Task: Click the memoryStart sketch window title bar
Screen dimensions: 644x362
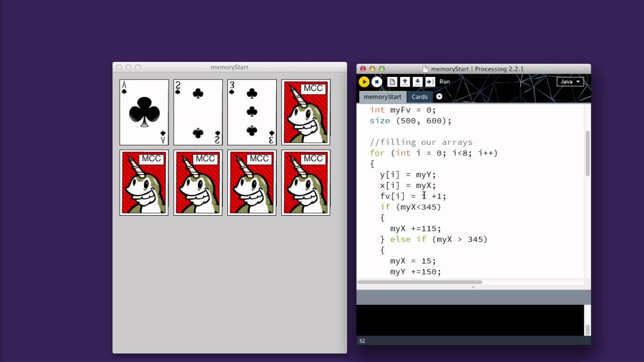Action: pyautogui.click(x=229, y=67)
